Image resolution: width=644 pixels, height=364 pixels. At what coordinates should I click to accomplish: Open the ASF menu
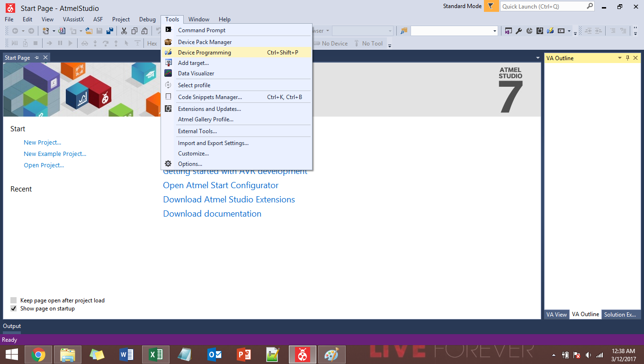pos(98,19)
